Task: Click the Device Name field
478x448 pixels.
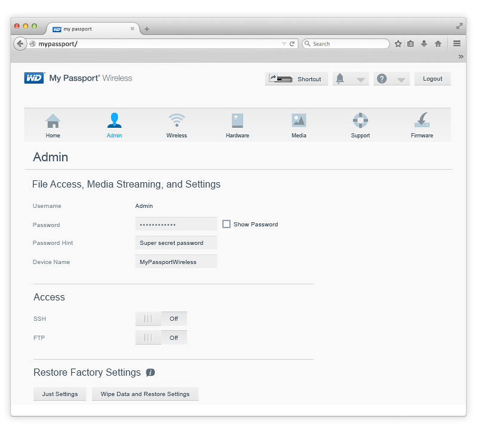Action: click(x=176, y=262)
